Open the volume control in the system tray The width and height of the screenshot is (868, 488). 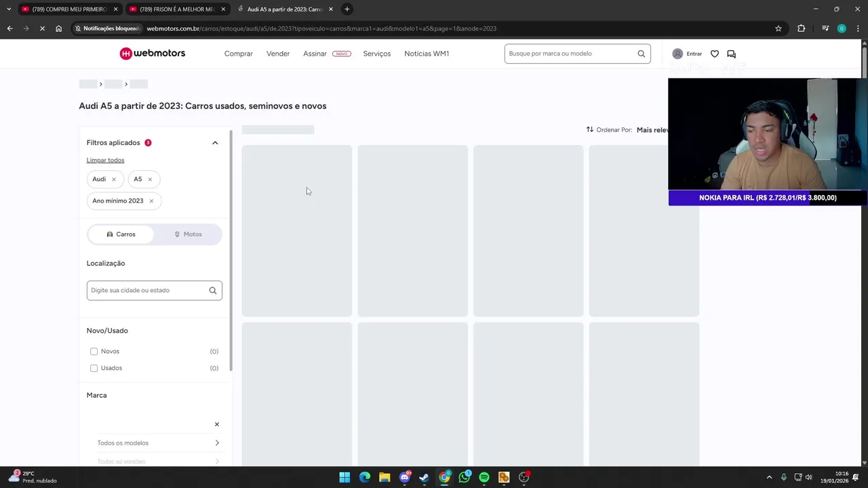[x=808, y=477]
